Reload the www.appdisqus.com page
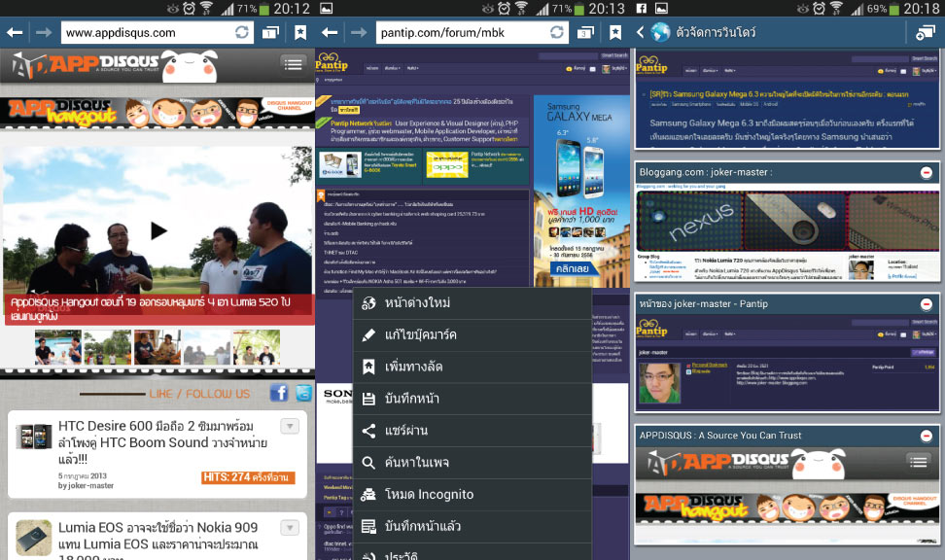Viewport: 945px width, 560px height. (x=242, y=32)
